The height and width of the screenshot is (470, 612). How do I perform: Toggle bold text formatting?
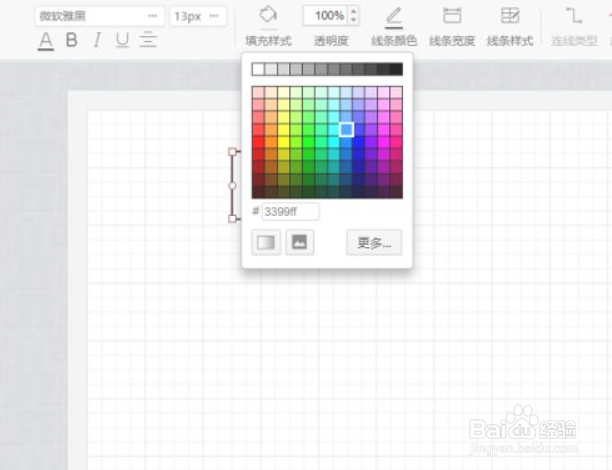(x=71, y=40)
